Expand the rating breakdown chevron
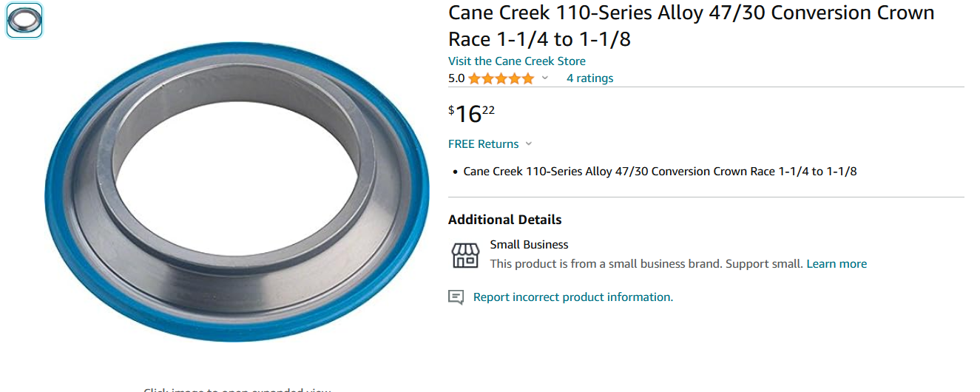 coord(545,78)
